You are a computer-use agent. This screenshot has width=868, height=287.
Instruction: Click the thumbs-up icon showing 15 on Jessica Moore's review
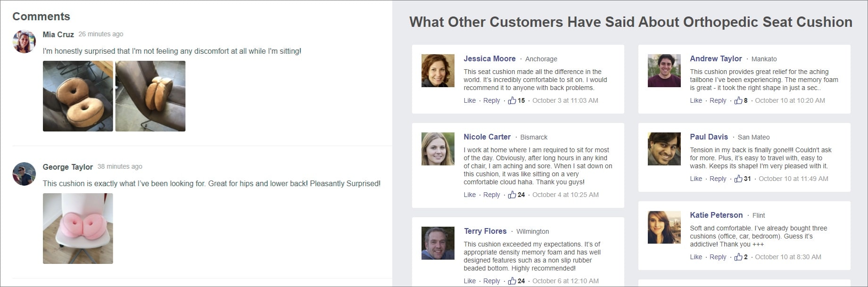[514, 100]
